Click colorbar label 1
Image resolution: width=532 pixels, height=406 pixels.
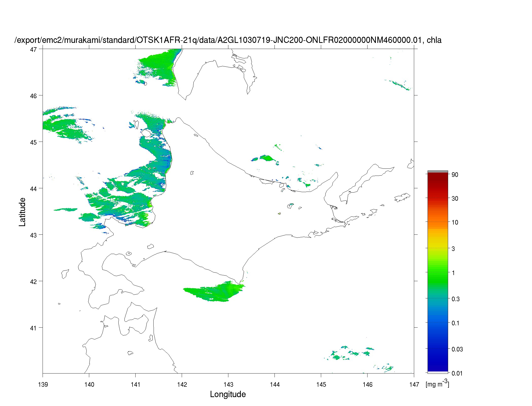click(x=453, y=273)
